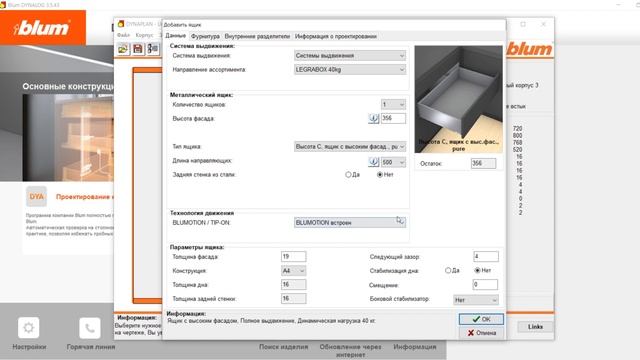Viewport: 640px width, 360px height.
Task: Switch to Информация о проектировании tab
Action: [x=336, y=36]
